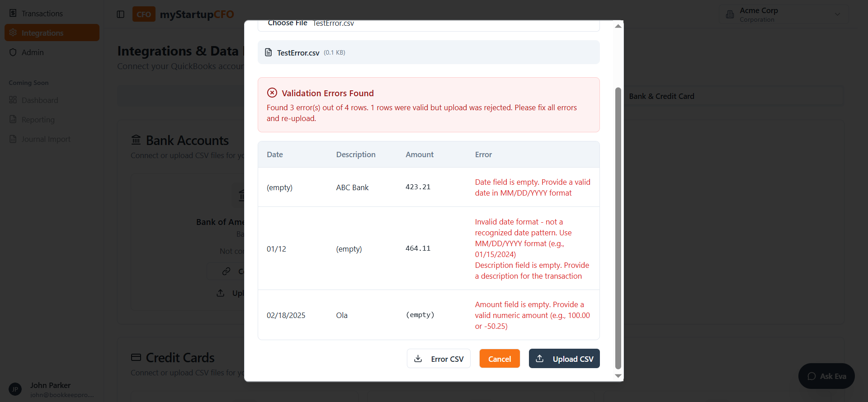This screenshot has height=402, width=868.
Task: Switch to Bank & Credit Card tab
Action: (x=661, y=96)
